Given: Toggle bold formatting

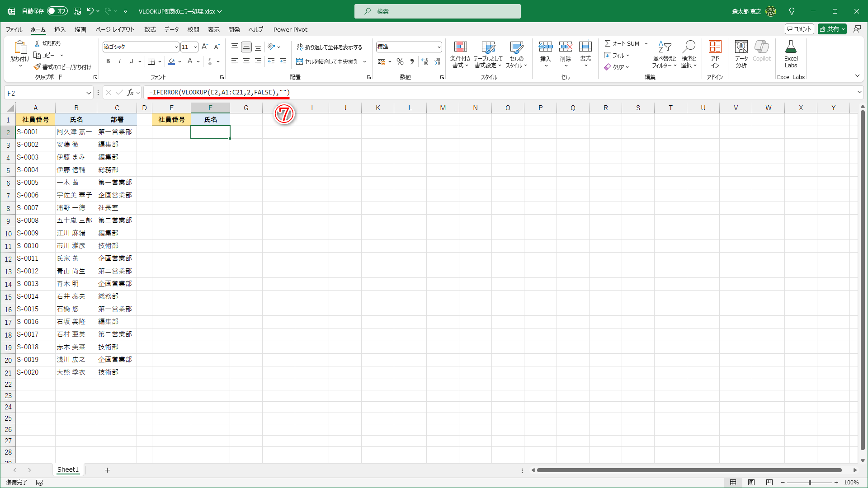Looking at the screenshot, I should (108, 61).
